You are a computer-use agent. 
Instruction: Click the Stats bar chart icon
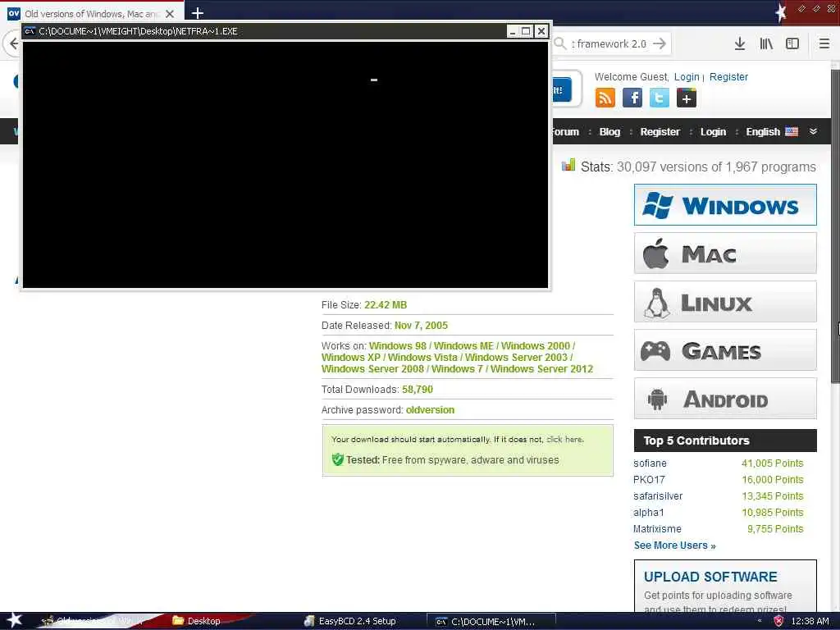coord(568,165)
